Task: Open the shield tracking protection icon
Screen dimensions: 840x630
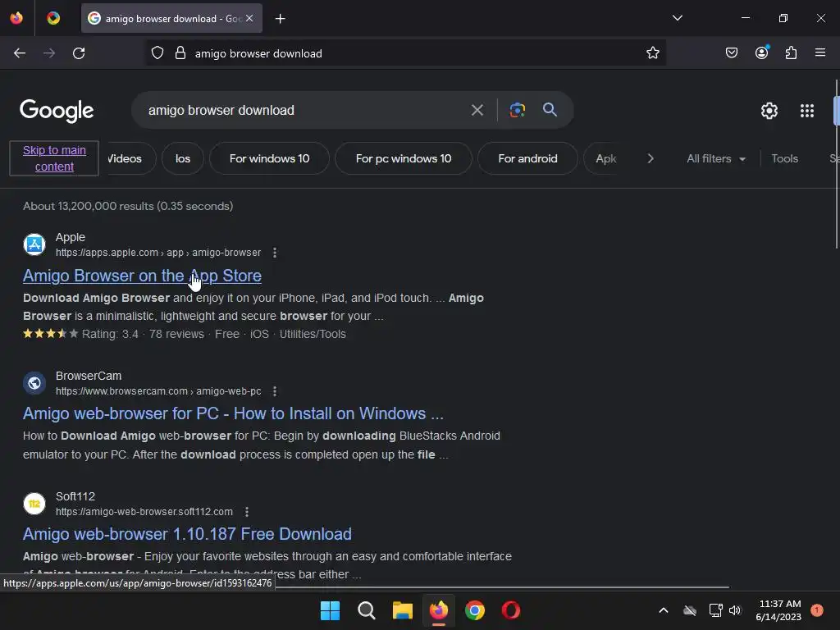Action: coord(157,53)
